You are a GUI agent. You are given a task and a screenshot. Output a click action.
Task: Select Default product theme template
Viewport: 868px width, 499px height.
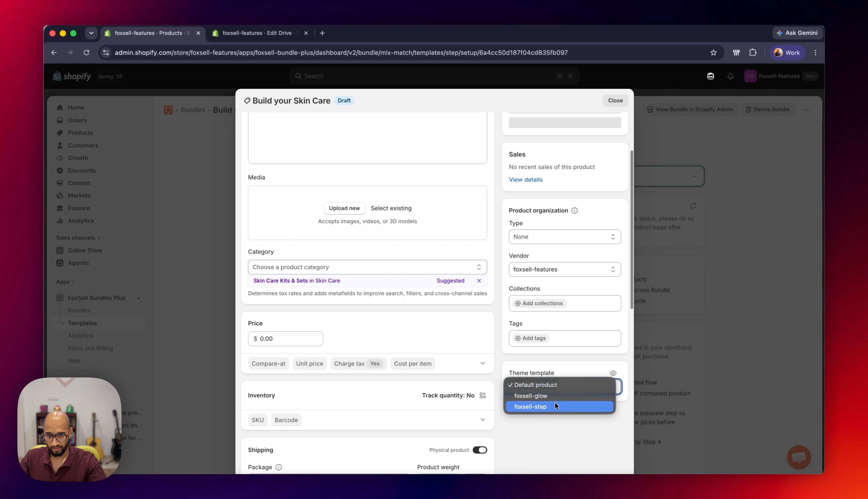tap(559, 385)
